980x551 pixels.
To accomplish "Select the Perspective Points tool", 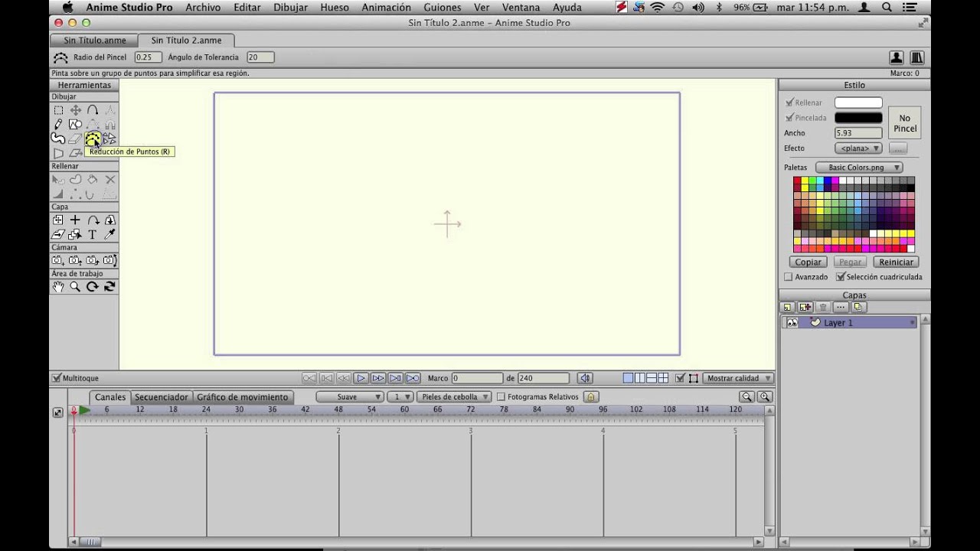I will (x=58, y=154).
